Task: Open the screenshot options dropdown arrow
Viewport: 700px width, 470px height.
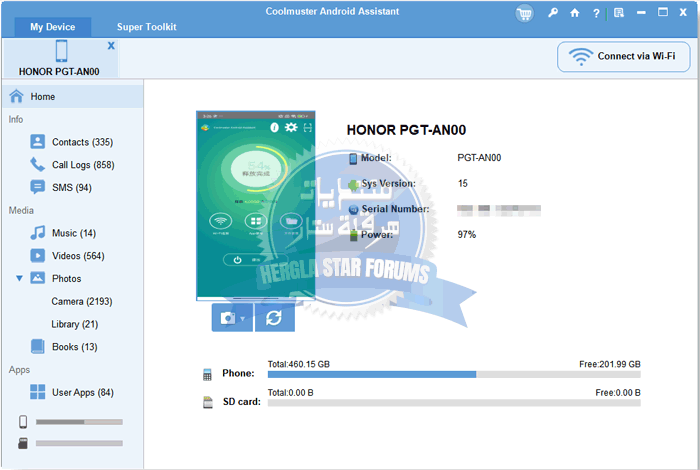Action: click(x=243, y=318)
